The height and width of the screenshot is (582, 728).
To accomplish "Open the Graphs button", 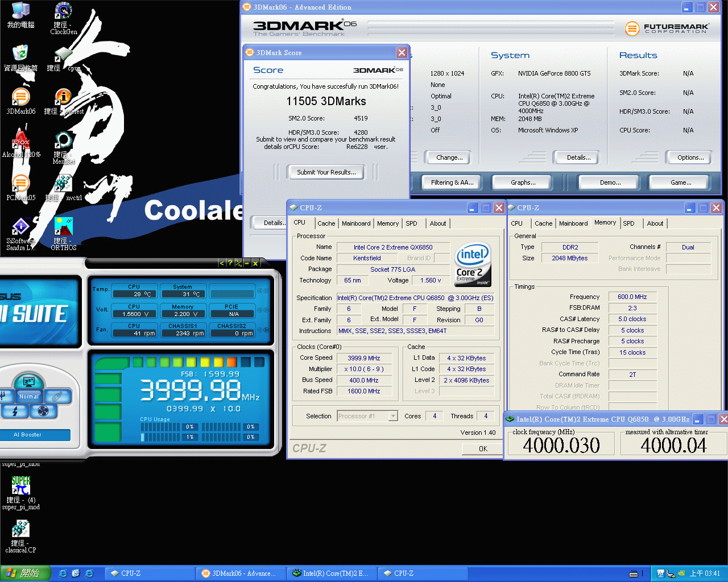I will tap(523, 182).
